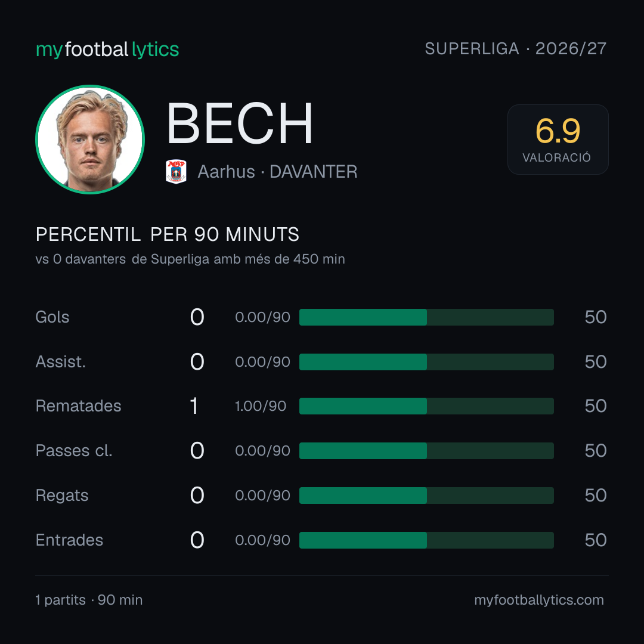Select the 6.9 Valoració rating badge
Image resolution: width=644 pixels, height=644 pixels.
tap(558, 139)
